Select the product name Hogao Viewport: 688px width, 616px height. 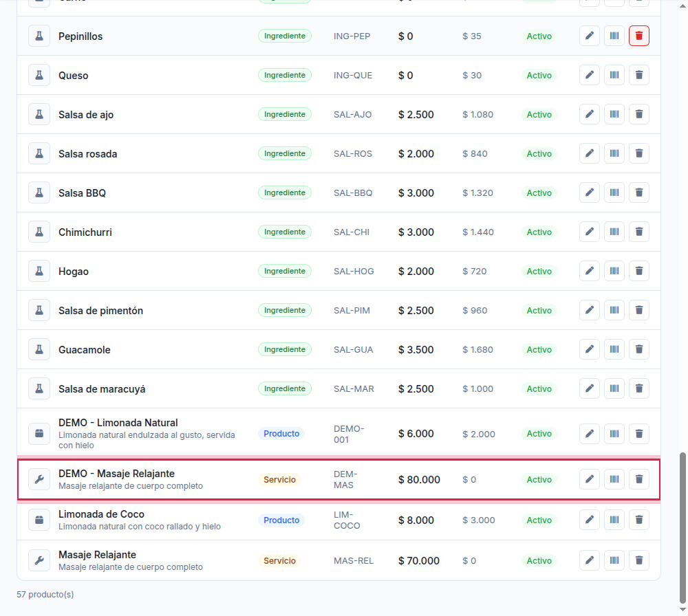pos(74,272)
